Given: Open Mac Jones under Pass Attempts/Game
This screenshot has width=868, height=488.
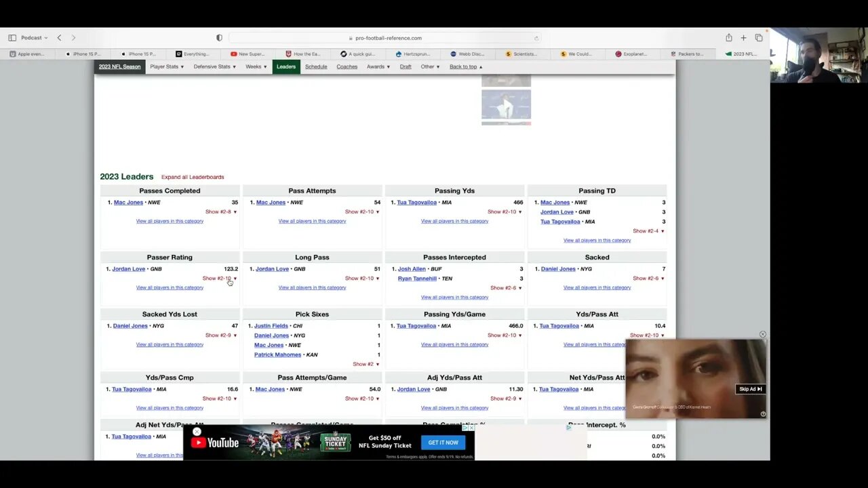Looking at the screenshot, I should click(270, 389).
